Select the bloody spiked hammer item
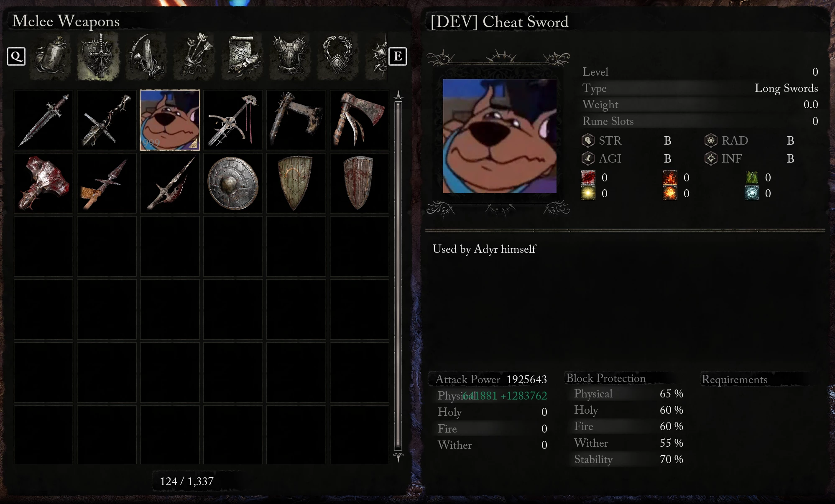Screen dimensions: 835x504 tap(43, 183)
